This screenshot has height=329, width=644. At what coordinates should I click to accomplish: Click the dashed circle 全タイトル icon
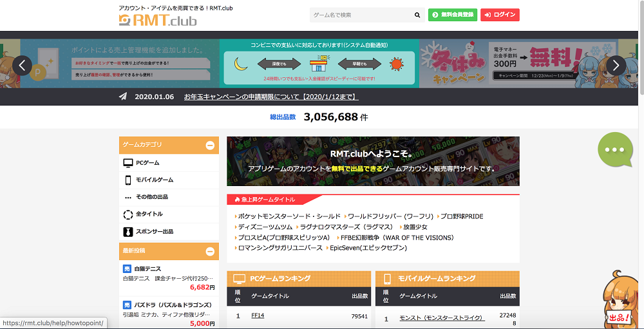[128, 214]
